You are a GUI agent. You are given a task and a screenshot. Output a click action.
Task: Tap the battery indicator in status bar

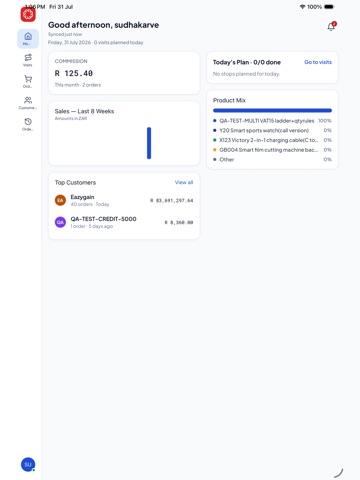(329, 7)
